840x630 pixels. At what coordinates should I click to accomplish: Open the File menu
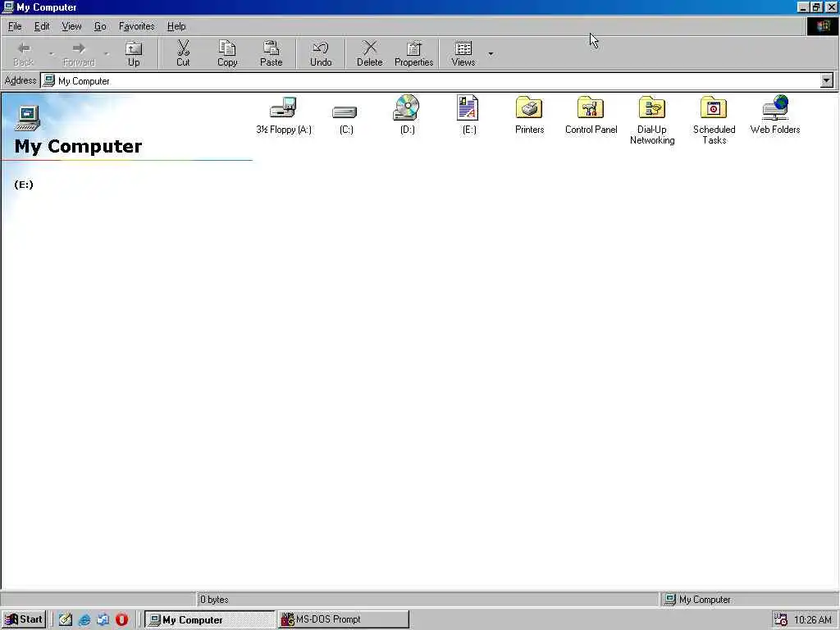click(15, 26)
